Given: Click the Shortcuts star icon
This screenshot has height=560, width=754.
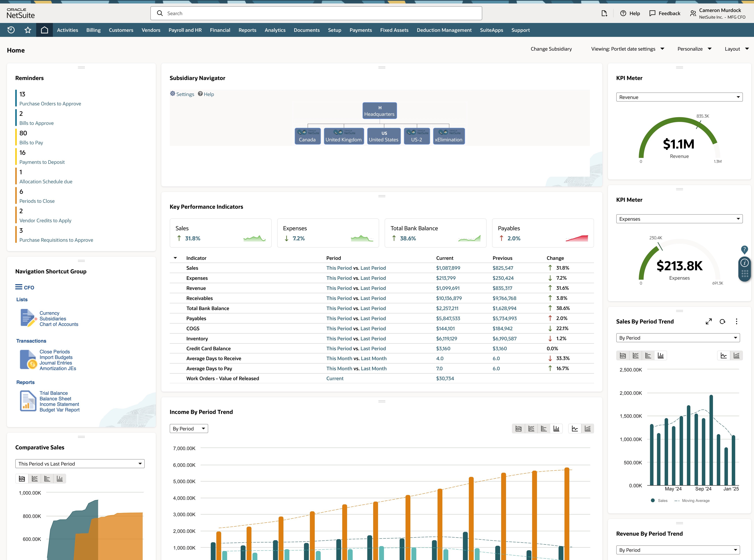Looking at the screenshot, I should [x=28, y=30].
